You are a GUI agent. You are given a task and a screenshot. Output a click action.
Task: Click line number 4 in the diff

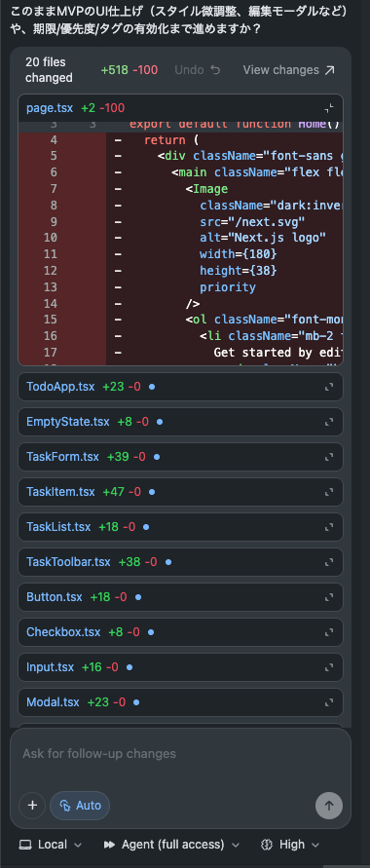tap(54, 140)
